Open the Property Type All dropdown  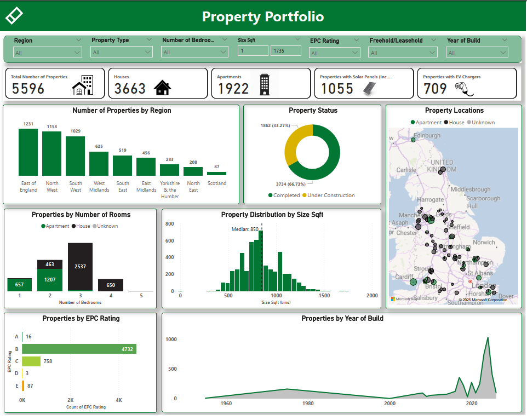[122, 52]
